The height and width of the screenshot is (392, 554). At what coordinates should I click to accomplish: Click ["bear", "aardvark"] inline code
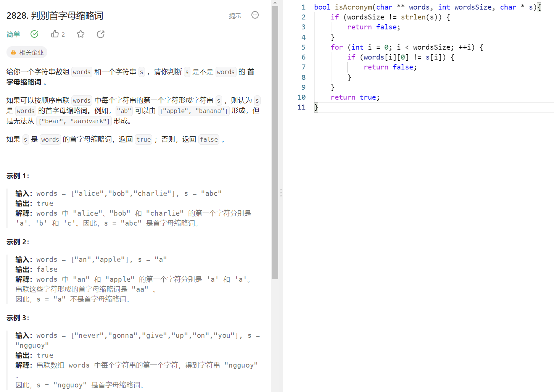click(x=74, y=121)
